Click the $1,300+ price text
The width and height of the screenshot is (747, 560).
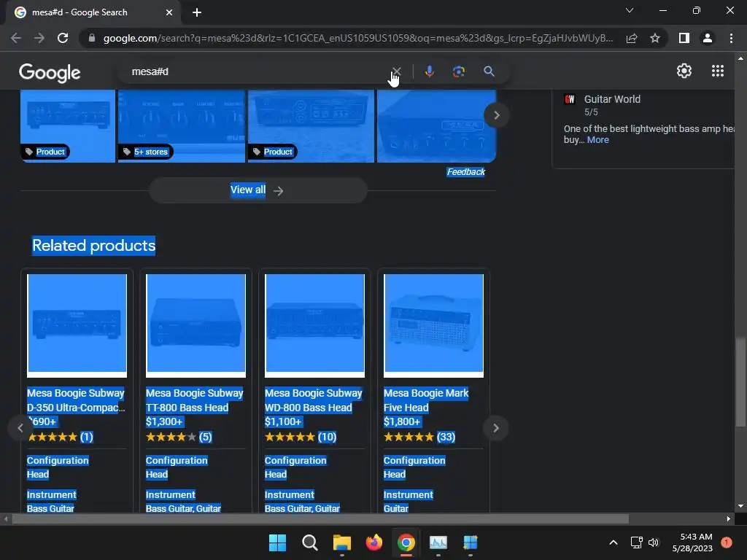pos(164,422)
